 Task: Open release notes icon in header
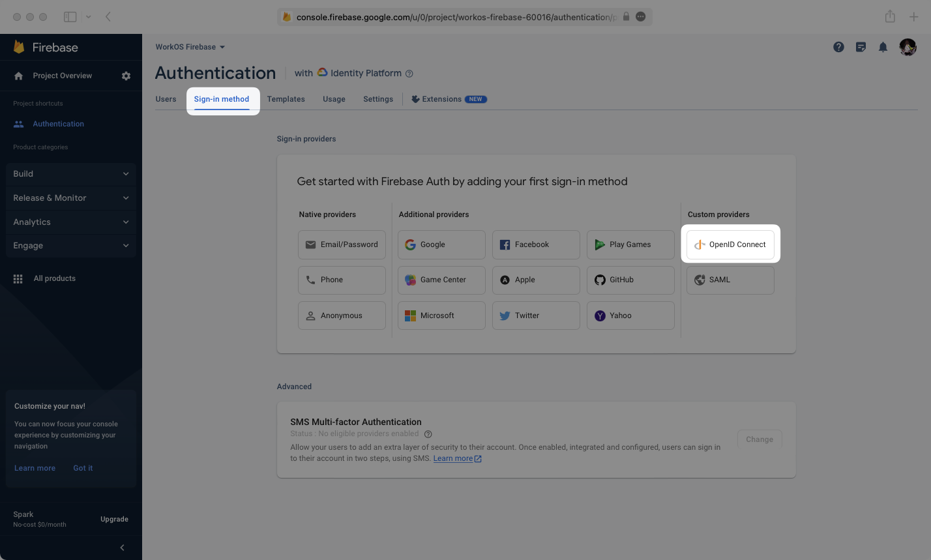pyautogui.click(x=861, y=47)
